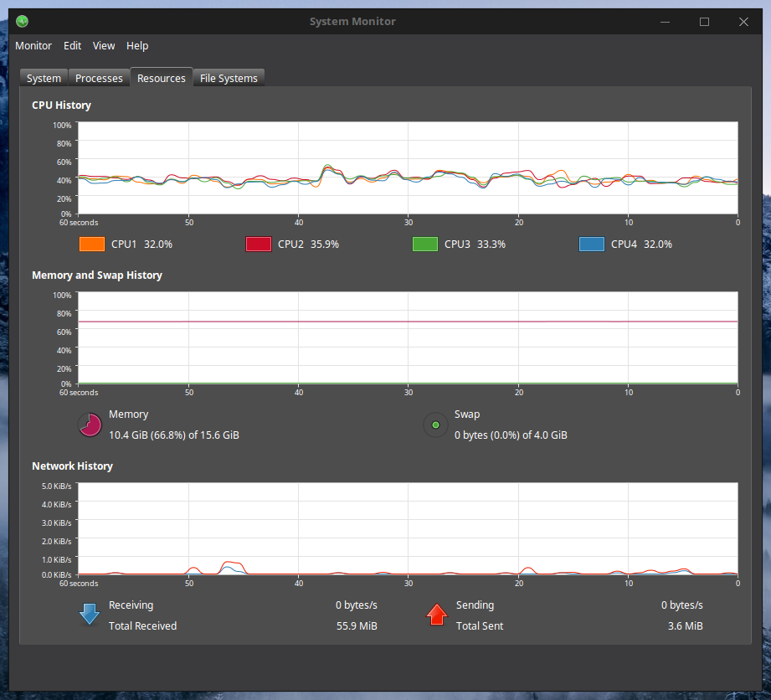Open the View menu

[x=104, y=46]
